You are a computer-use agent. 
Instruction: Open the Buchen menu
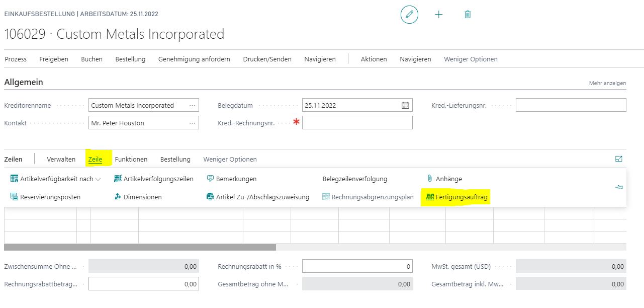coord(91,59)
